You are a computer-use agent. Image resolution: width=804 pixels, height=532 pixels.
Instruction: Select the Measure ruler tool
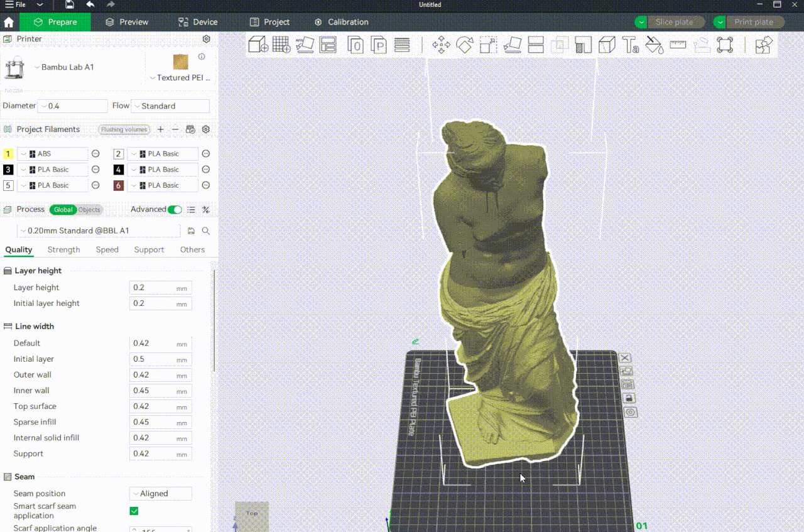pyautogui.click(x=678, y=45)
